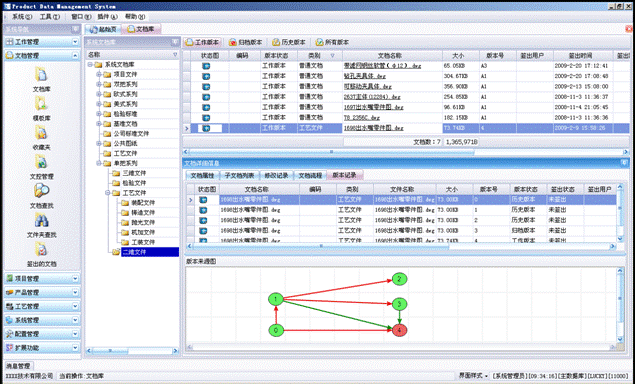Select node 0 in the version graph
The image size is (635, 384).
pyautogui.click(x=276, y=330)
